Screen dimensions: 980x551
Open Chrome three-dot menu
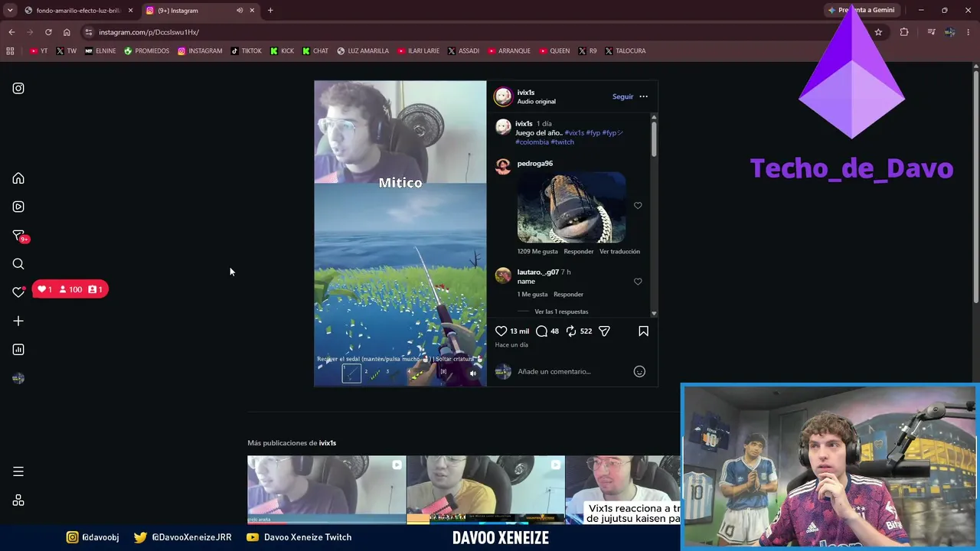969,32
